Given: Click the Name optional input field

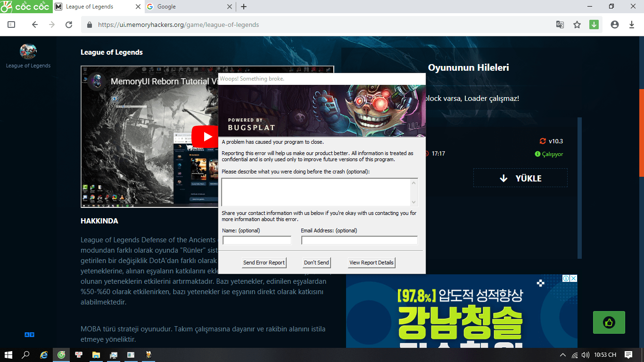Looking at the screenshot, I should pos(257,240).
